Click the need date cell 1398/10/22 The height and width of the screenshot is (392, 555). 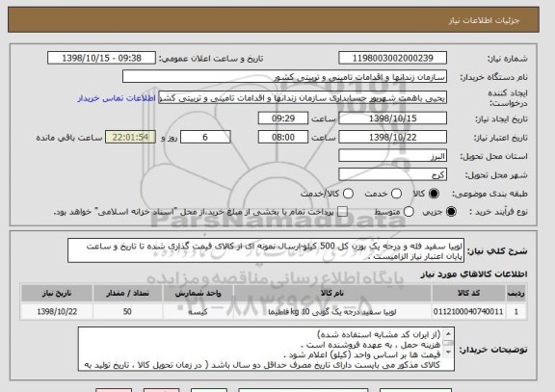pyautogui.click(x=57, y=312)
